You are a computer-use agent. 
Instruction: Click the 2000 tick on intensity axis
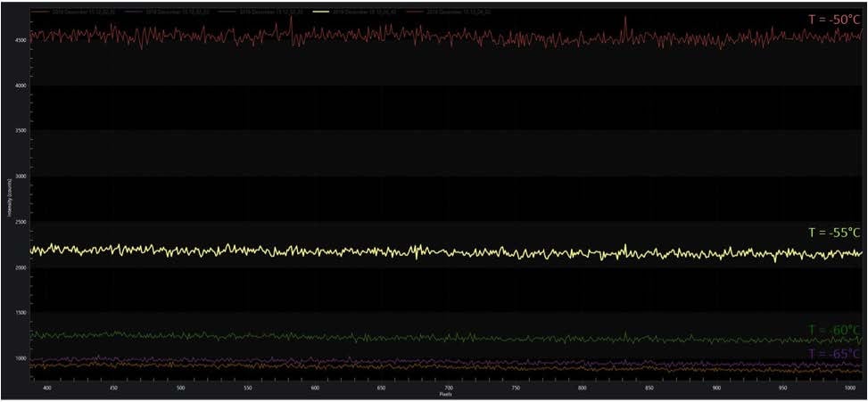(x=22, y=267)
